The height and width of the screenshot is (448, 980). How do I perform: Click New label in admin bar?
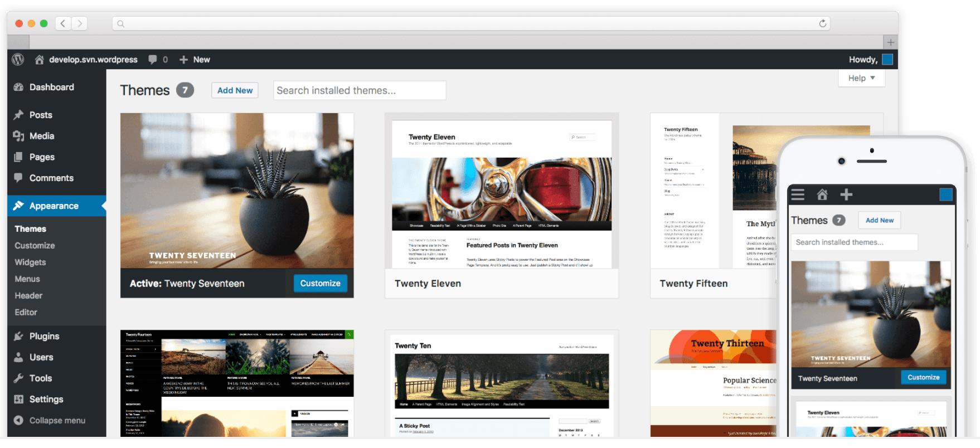point(201,60)
